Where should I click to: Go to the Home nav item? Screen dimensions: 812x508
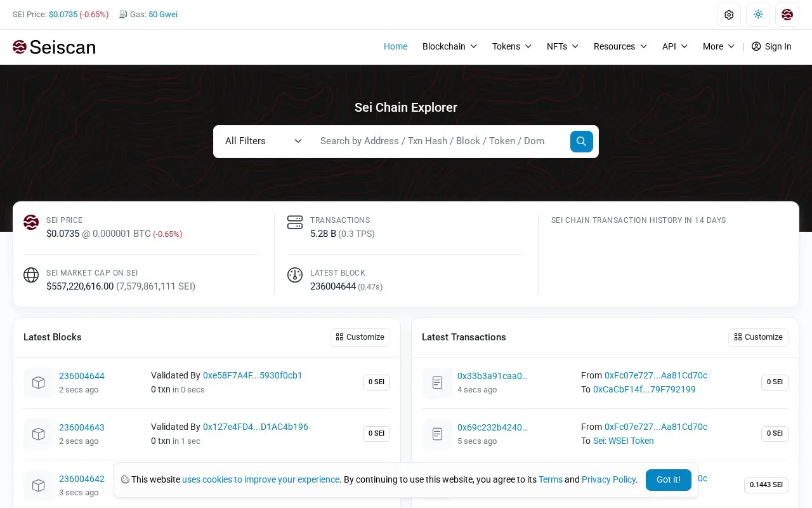pos(395,46)
